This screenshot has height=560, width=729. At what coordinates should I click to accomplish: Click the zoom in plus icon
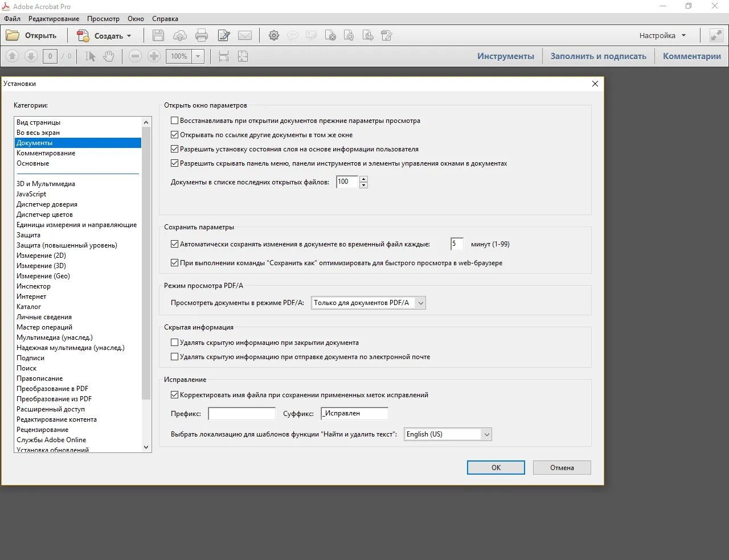coord(154,56)
